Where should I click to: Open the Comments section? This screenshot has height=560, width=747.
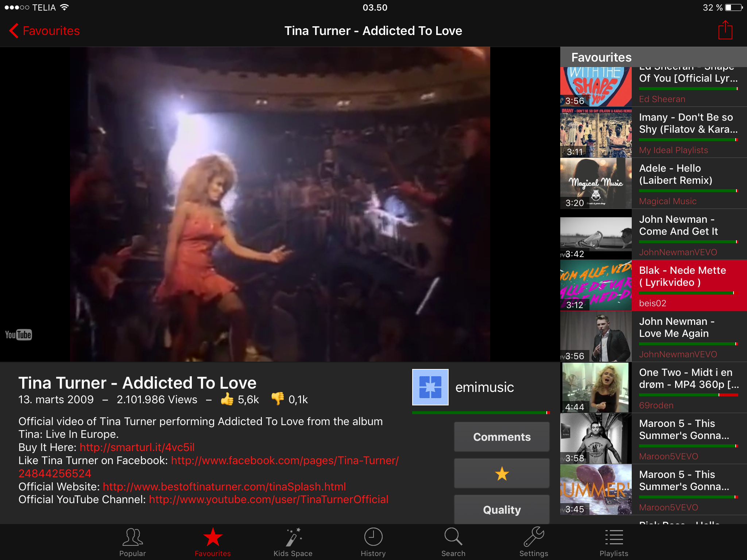pyautogui.click(x=502, y=437)
